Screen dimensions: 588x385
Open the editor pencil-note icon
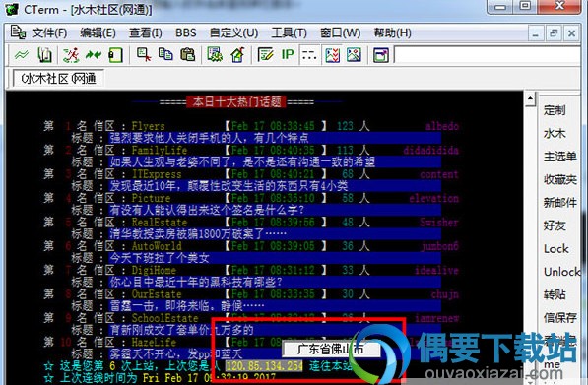click(x=266, y=55)
